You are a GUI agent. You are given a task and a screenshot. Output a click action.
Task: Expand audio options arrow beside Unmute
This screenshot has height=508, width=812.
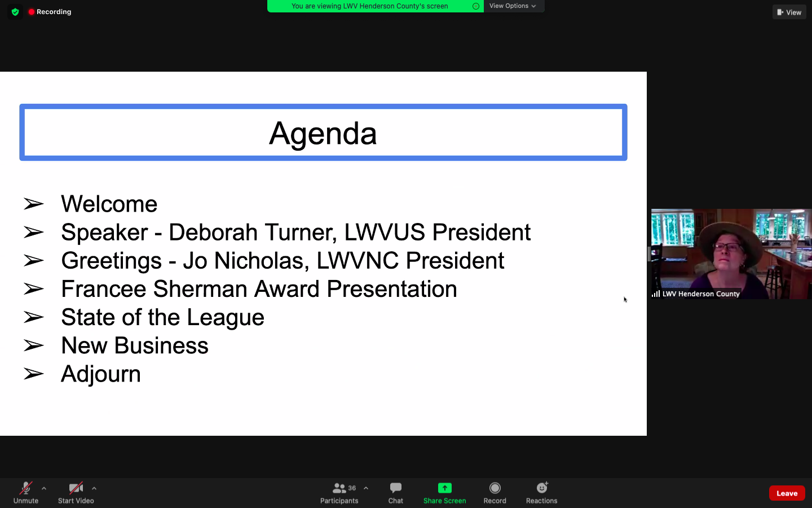click(44, 488)
